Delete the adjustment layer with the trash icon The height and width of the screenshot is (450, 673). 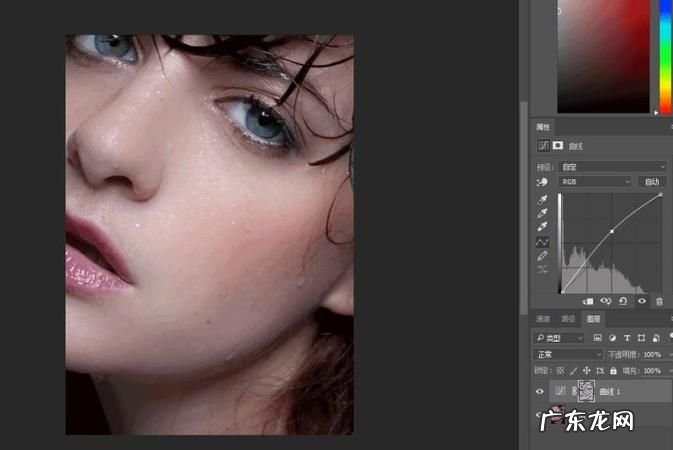coord(659,301)
